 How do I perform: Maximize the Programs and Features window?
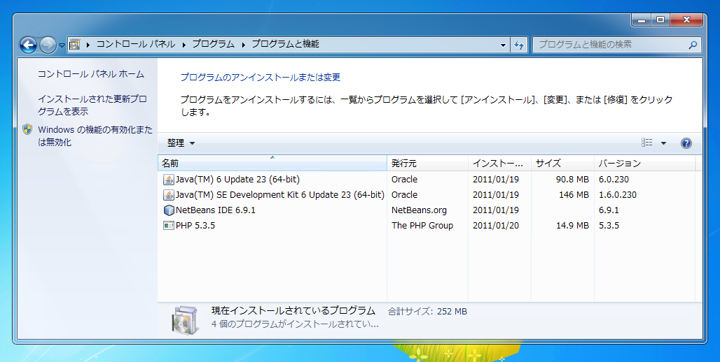[660, 20]
